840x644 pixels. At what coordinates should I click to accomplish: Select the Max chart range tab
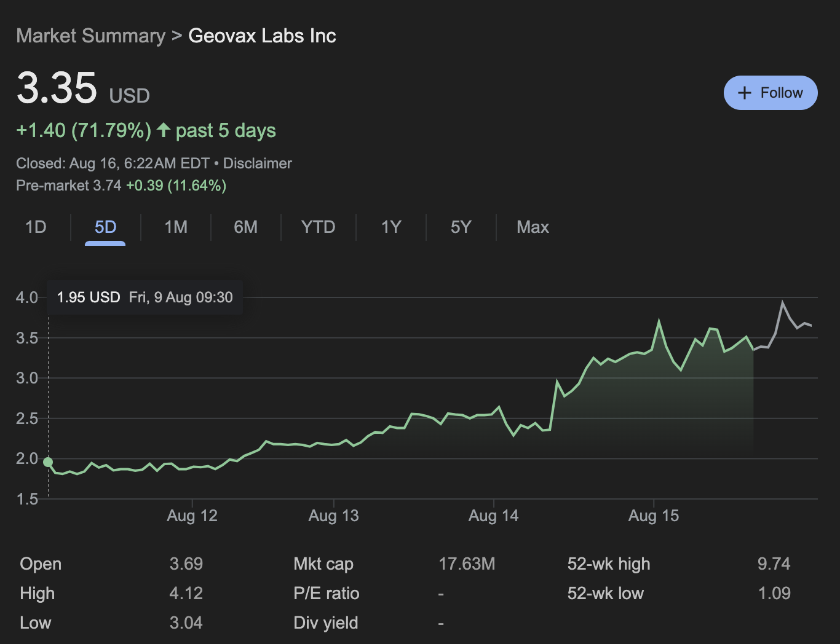pyautogui.click(x=533, y=227)
